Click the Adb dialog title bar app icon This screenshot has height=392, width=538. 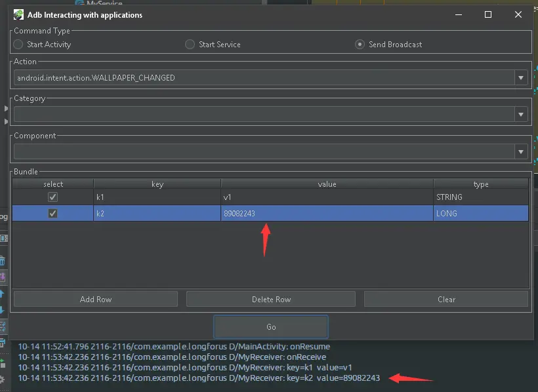[x=18, y=14]
